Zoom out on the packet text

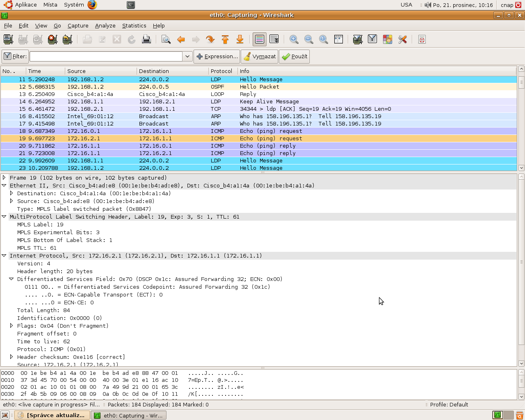(309, 39)
